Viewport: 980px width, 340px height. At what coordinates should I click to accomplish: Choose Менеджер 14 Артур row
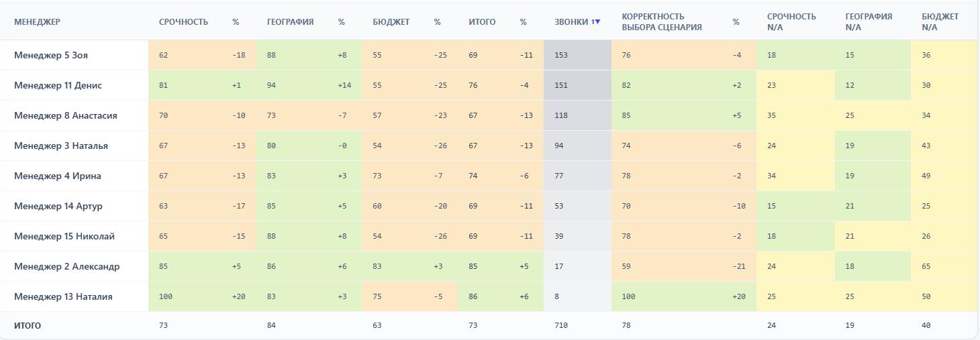[58, 206]
